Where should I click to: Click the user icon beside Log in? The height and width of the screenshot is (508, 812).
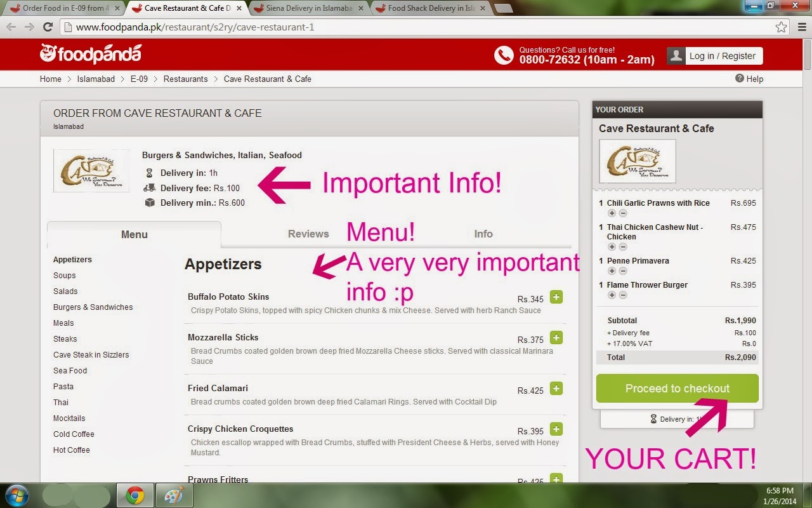(676, 55)
